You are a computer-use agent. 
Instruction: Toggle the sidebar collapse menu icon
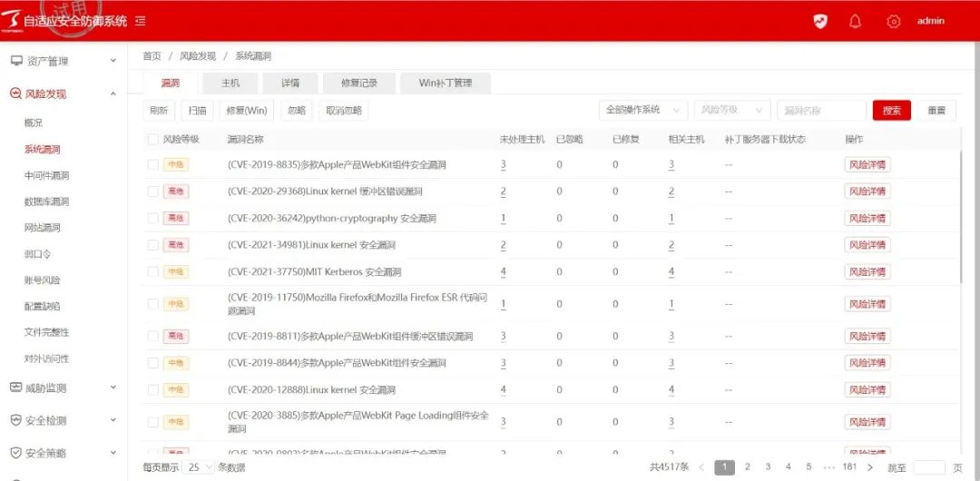point(140,21)
